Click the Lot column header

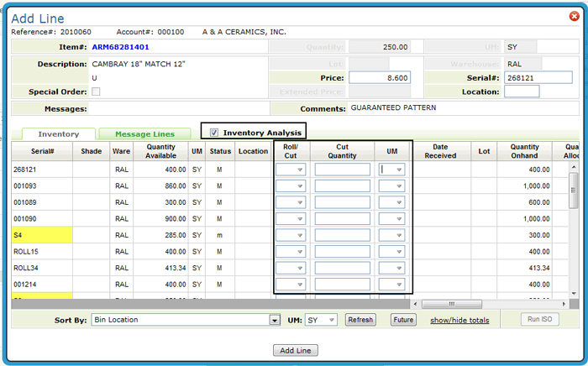pos(484,151)
